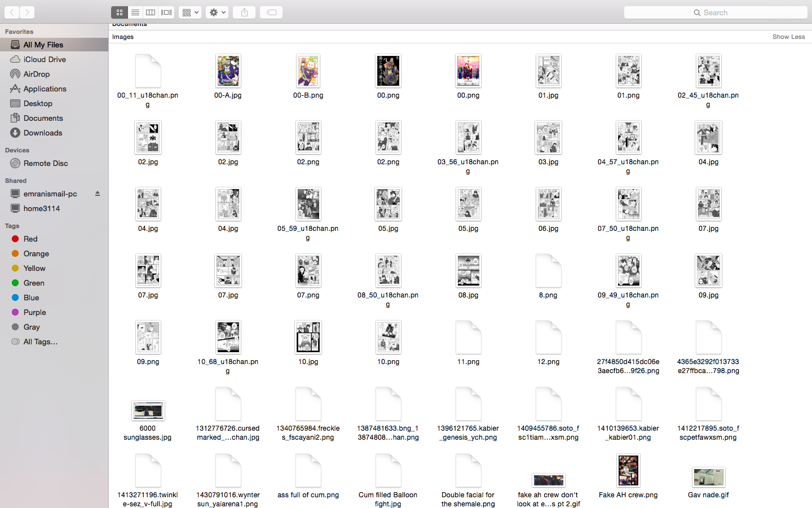Select the 10.jpg file thumbnail
The width and height of the screenshot is (812, 508).
pyautogui.click(x=308, y=337)
